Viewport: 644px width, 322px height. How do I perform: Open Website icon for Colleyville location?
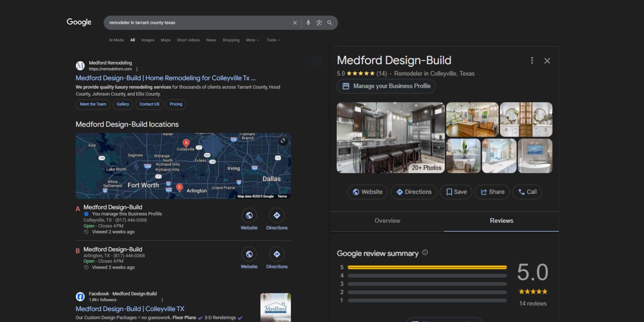click(x=249, y=216)
